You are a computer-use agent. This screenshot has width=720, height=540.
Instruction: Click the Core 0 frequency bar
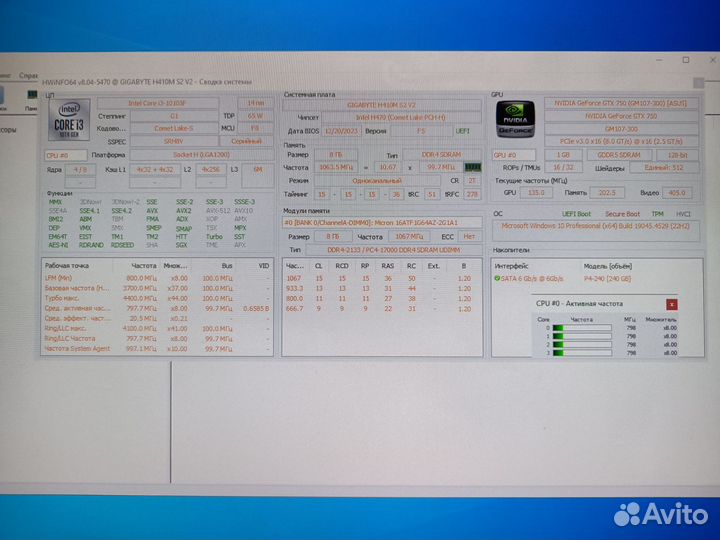(x=582, y=328)
